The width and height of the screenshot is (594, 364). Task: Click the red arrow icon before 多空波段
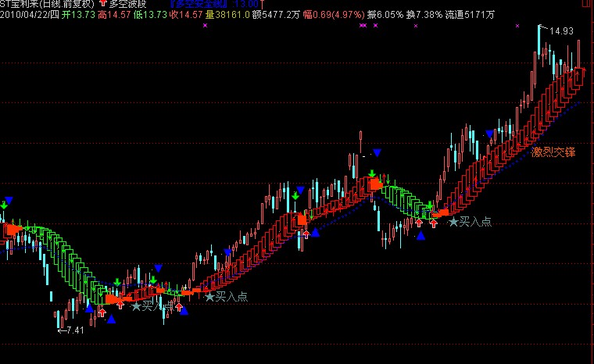click(x=103, y=3)
